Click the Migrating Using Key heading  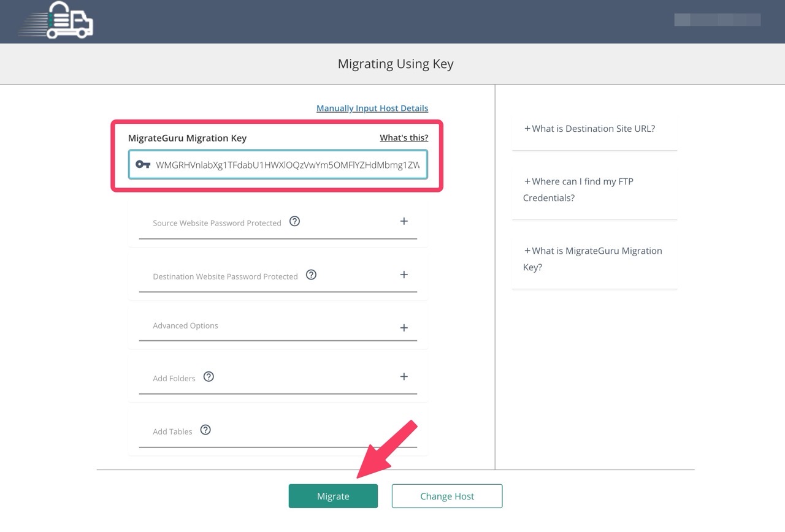[396, 64]
